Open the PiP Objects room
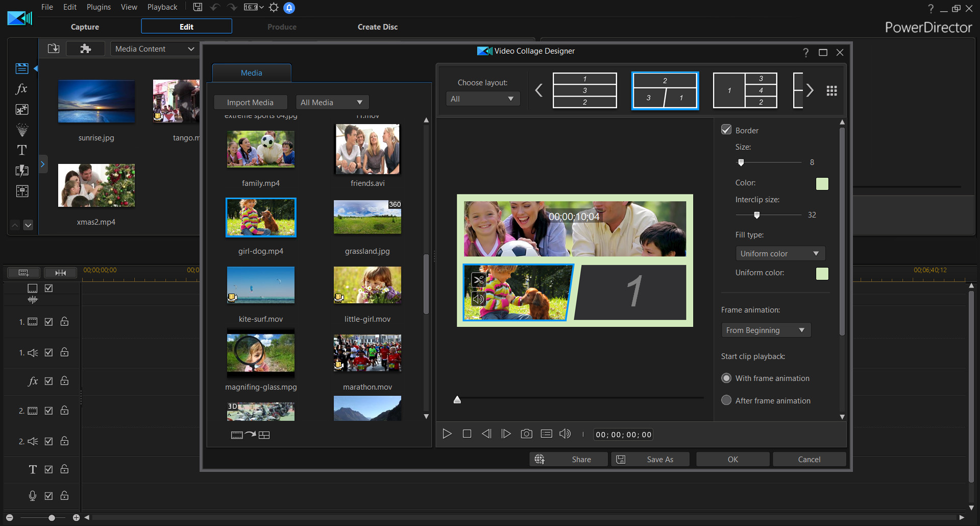Screen dimensions: 980x526 tap(22, 109)
